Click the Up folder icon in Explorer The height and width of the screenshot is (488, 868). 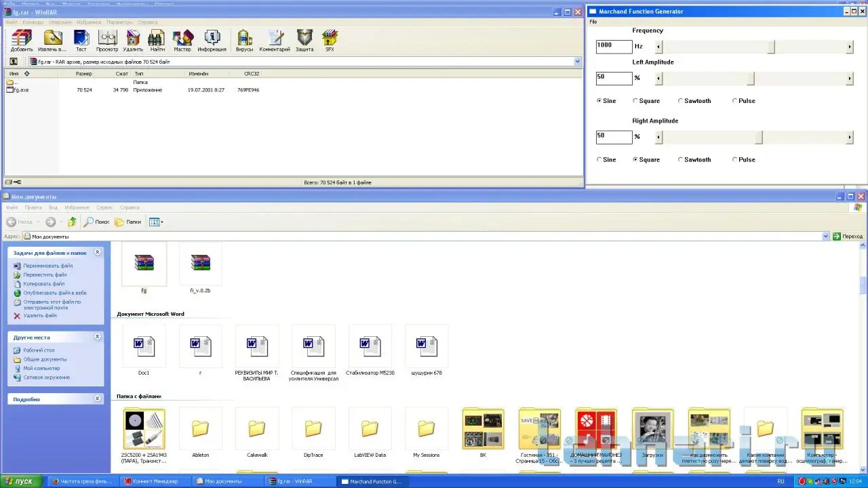coord(72,222)
